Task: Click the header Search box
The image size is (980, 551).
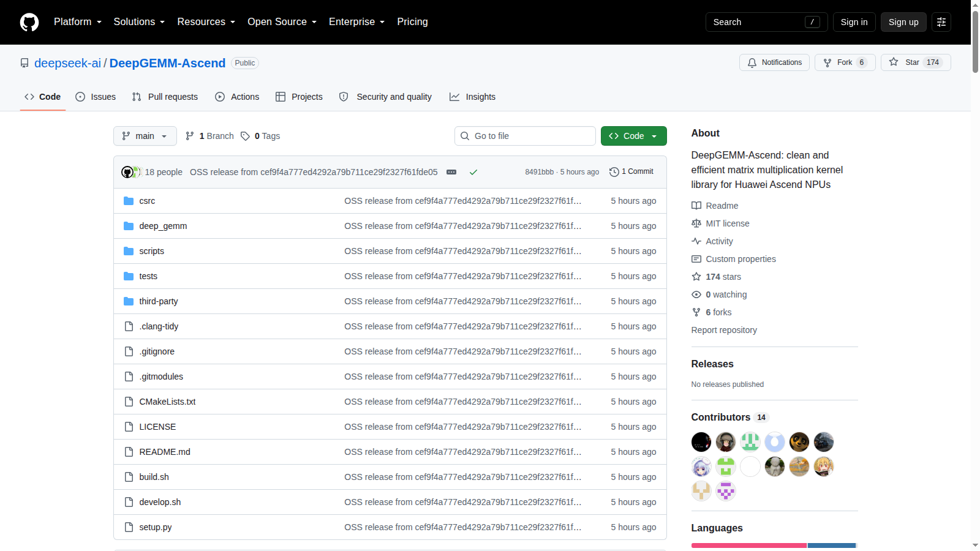Action: (x=767, y=22)
